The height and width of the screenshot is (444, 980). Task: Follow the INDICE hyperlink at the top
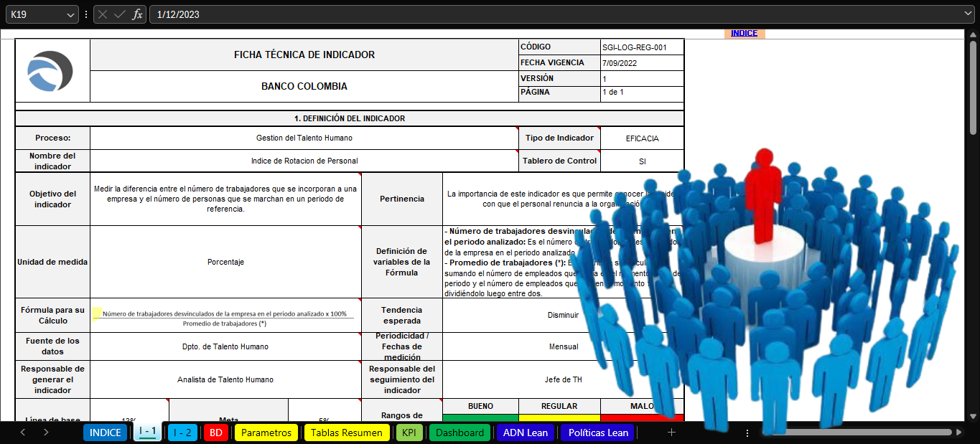[x=744, y=33]
